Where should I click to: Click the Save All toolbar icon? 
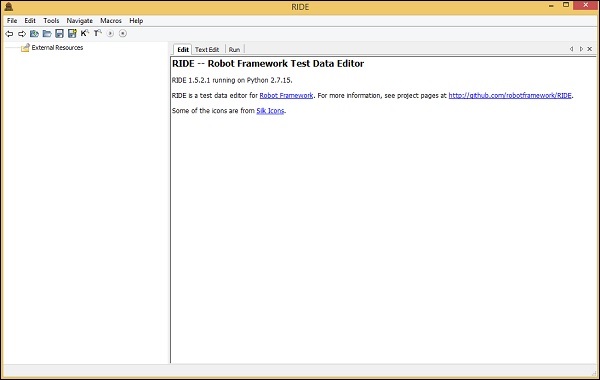click(72, 34)
